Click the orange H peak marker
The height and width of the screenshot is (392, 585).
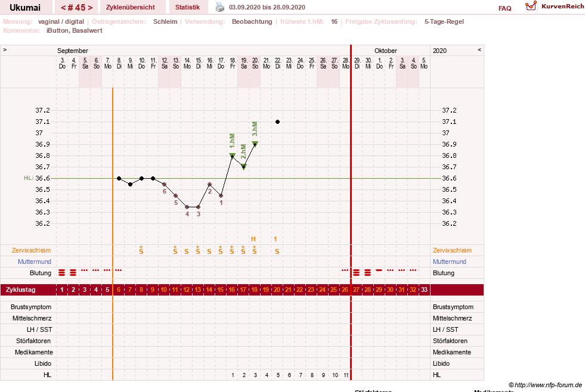[x=253, y=239]
